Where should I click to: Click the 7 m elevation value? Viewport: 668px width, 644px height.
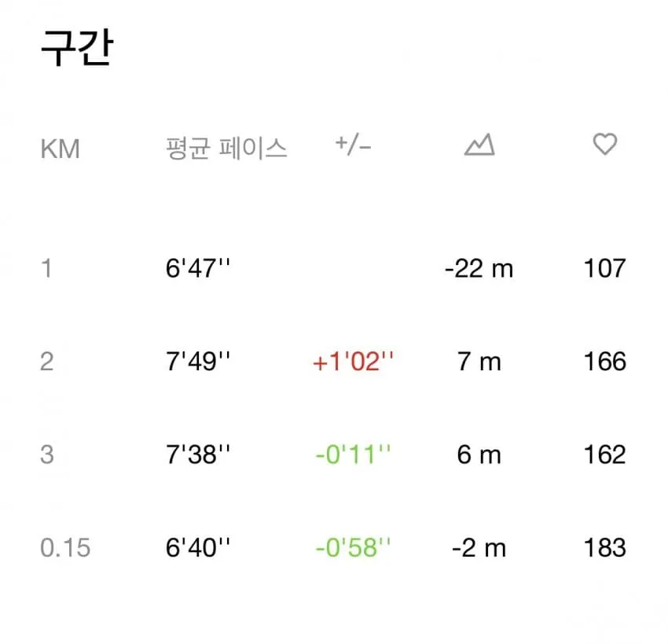479,362
